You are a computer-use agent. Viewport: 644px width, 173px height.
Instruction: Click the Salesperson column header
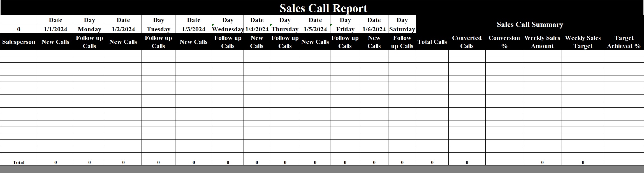pyautogui.click(x=19, y=42)
